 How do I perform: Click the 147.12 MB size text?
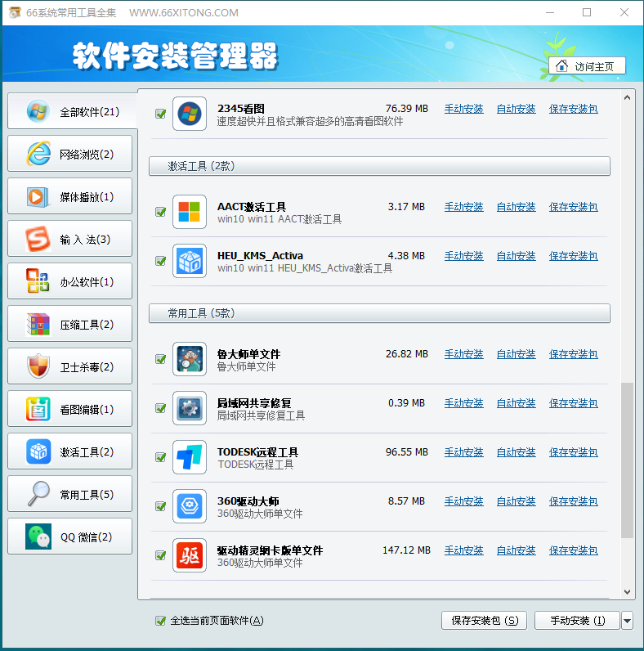(x=406, y=550)
